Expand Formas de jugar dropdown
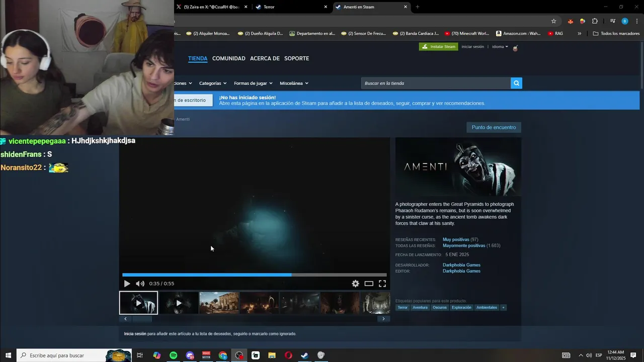Screen dimensions: 644x362 [253, 83]
